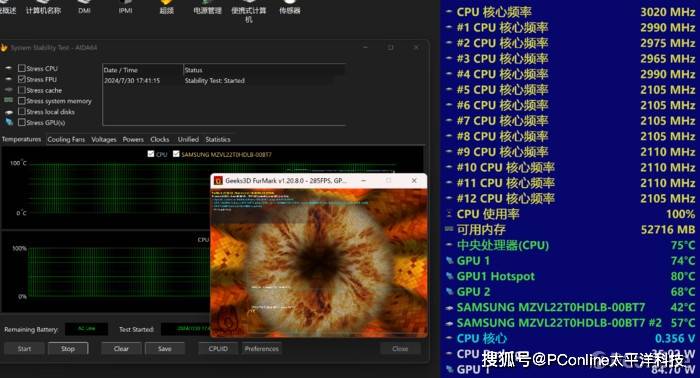This screenshot has height=378, width=700.
Task: Open the 超频 overclock toolbar item
Action: pyautogui.click(x=167, y=8)
